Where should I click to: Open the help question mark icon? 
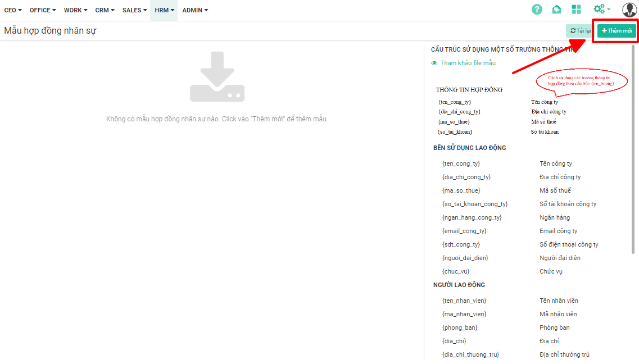click(x=537, y=10)
